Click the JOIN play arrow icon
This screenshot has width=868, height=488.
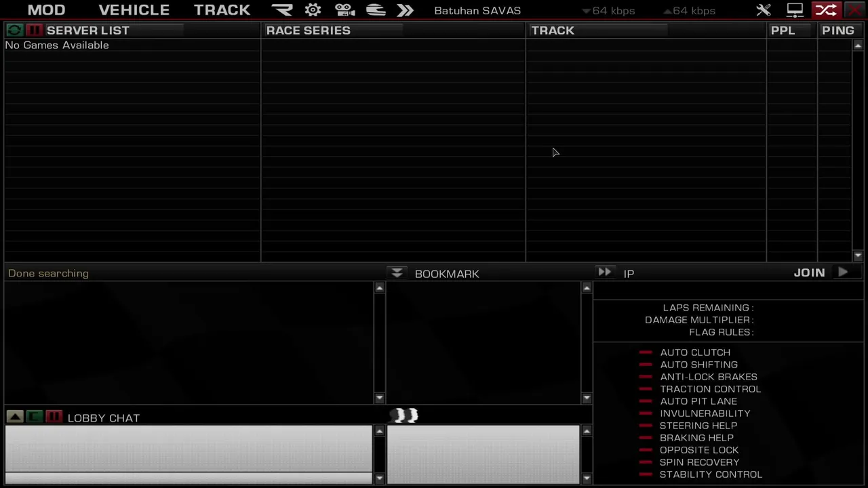tap(843, 272)
